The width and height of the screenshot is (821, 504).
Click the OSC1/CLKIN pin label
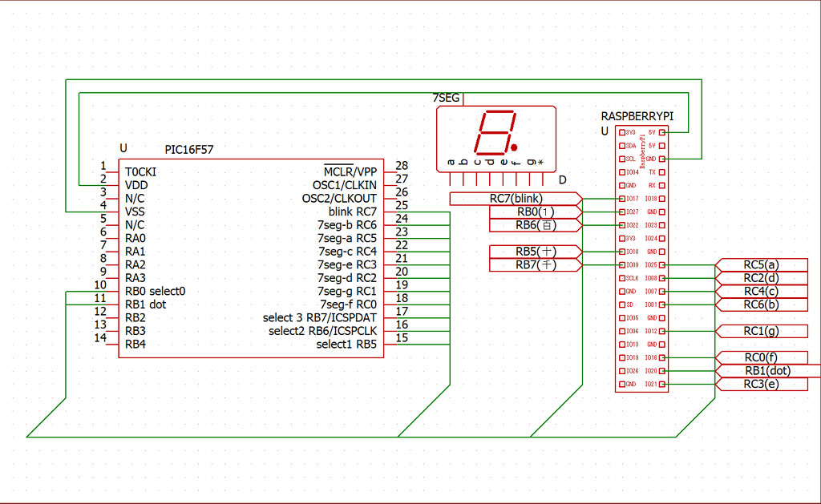coord(345,185)
